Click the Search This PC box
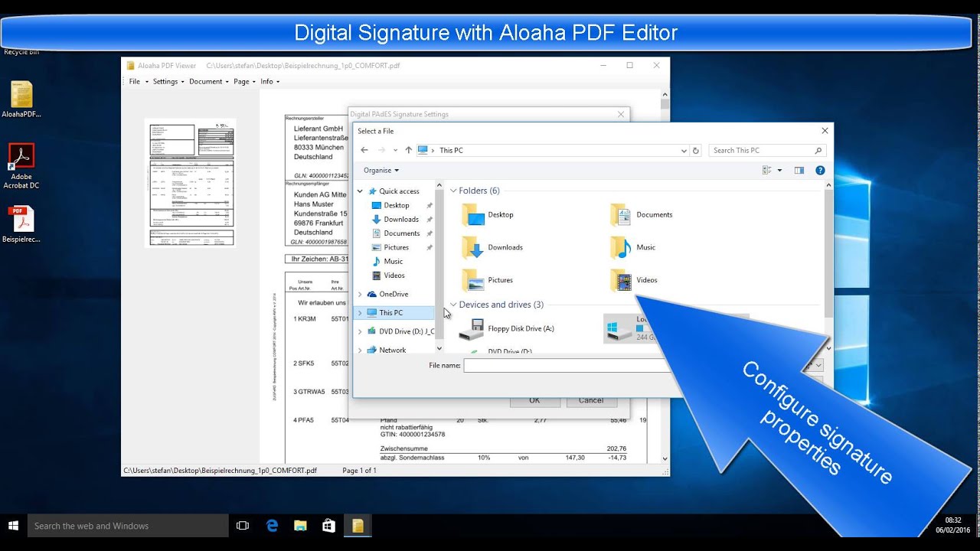 point(767,151)
